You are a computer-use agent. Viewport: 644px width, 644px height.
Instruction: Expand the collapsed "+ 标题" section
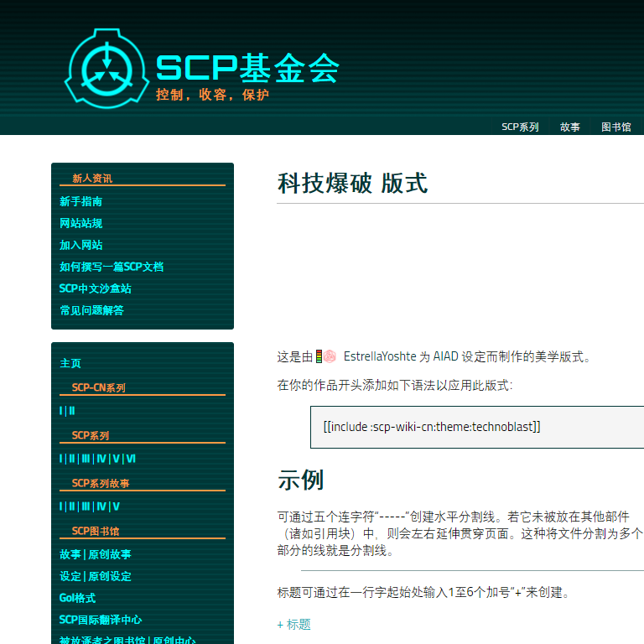(293, 624)
